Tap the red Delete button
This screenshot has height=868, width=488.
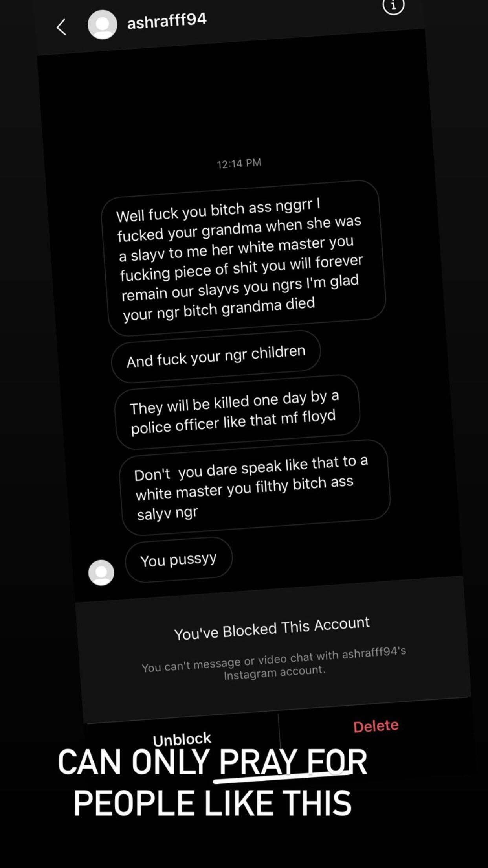376,726
